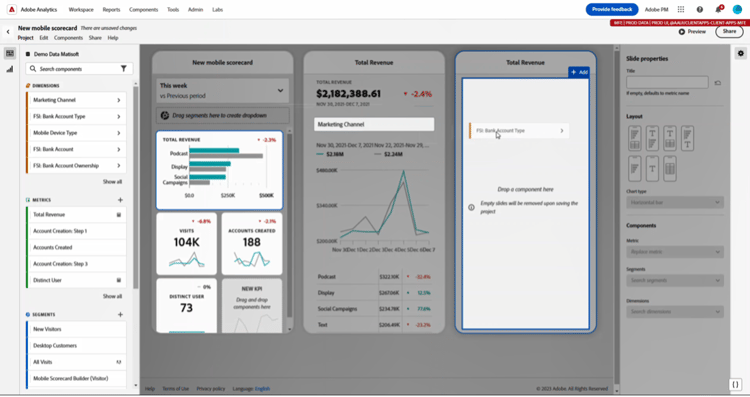Select the components panel icon in left rail
750x397 pixels.
point(10,53)
